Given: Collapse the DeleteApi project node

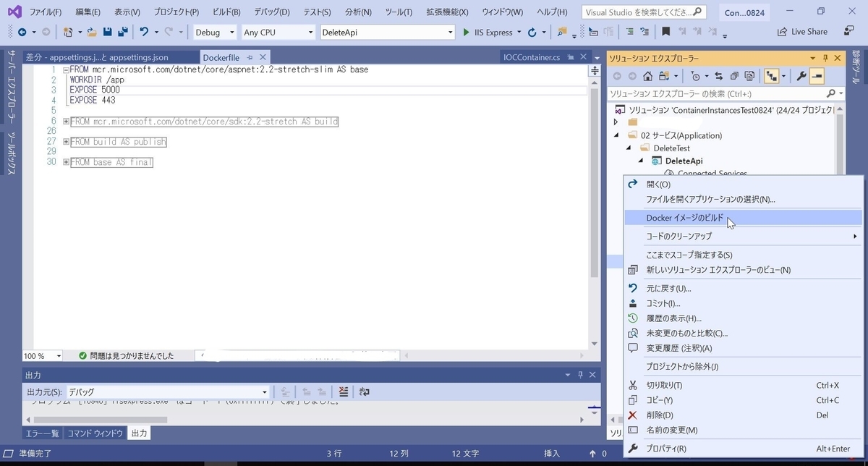Looking at the screenshot, I should pos(641,161).
